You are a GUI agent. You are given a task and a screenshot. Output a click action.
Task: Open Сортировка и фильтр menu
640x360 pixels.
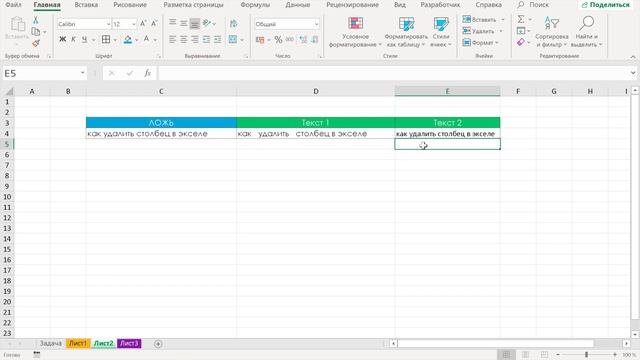(552, 32)
